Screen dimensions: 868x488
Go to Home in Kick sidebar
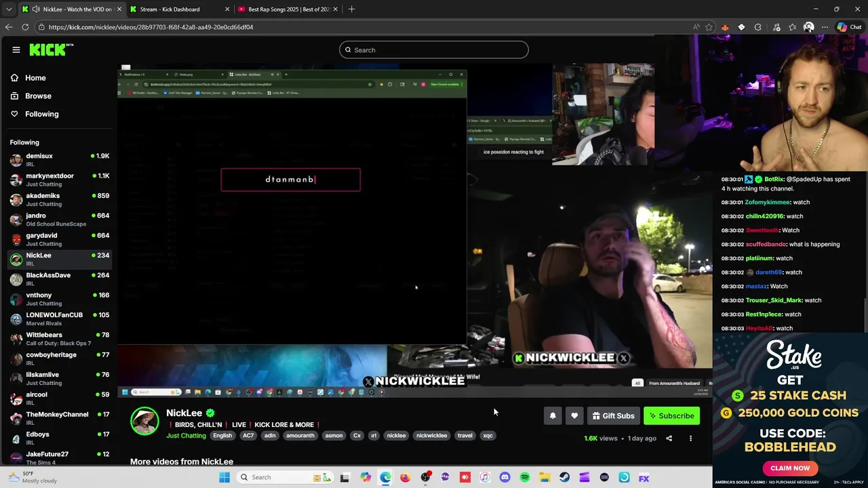pos(35,78)
